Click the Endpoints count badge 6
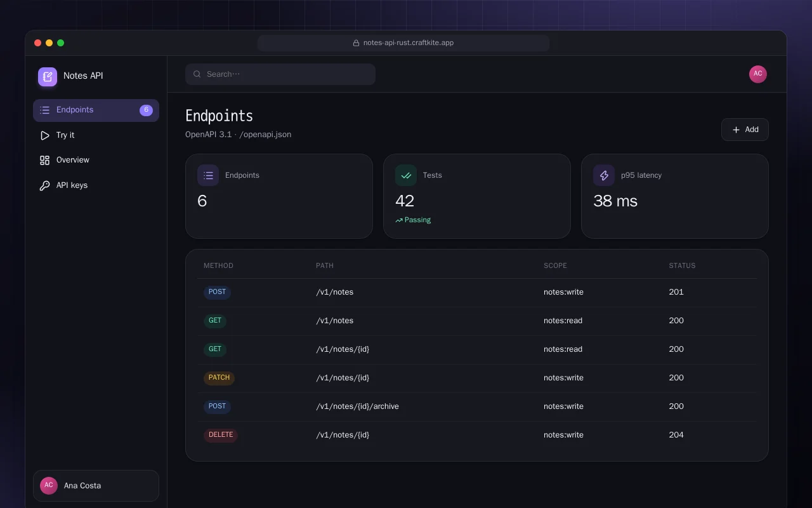 click(x=146, y=110)
